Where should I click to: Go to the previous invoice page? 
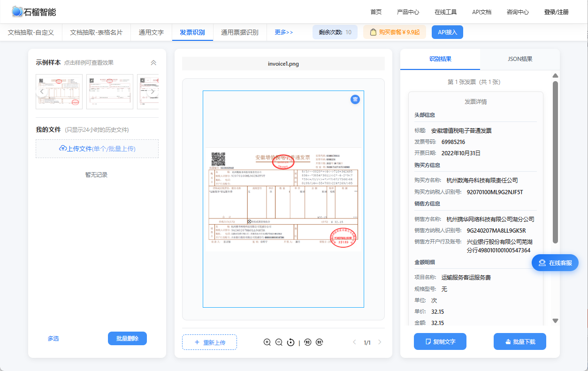(354, 342)
